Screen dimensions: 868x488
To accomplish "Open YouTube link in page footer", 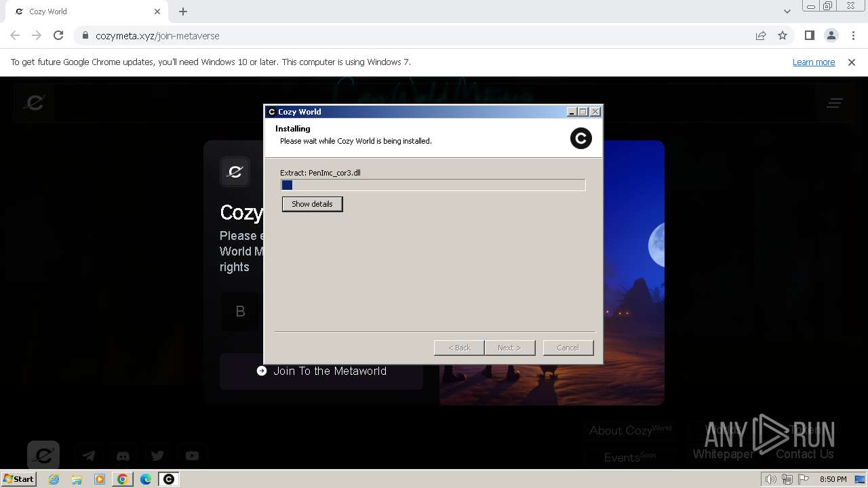I will (192, 456).
